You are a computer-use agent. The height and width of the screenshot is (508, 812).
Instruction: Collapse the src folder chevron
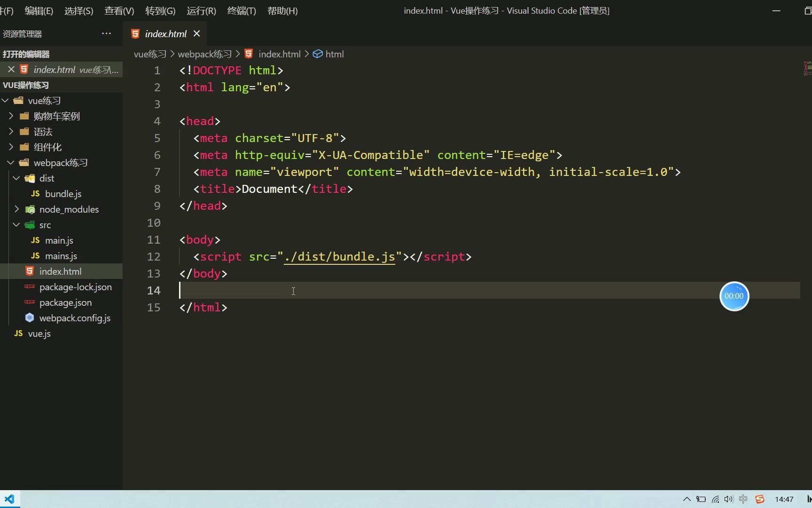pyautogui.click(x=16, y=225)
